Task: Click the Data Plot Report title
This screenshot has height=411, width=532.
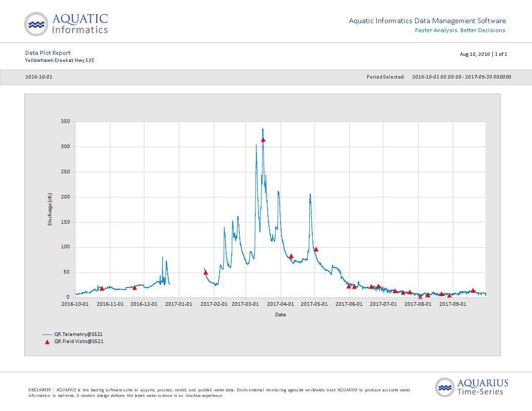Action: click(x=48, y=53)
